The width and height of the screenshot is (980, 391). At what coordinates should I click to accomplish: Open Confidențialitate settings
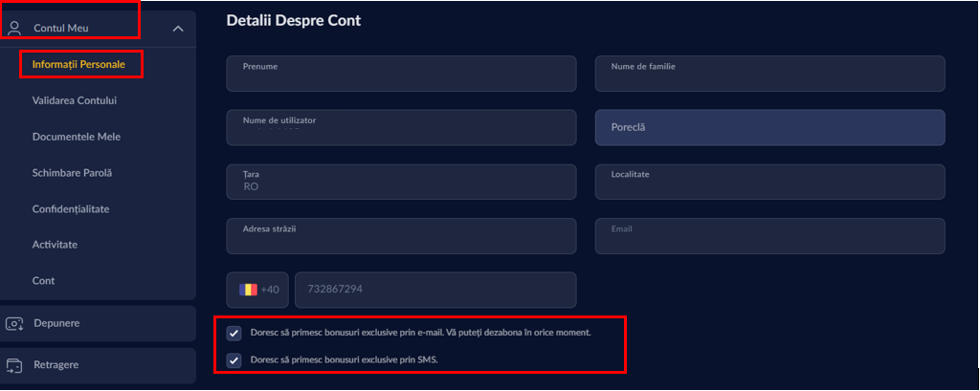click(x=70, y=208)
